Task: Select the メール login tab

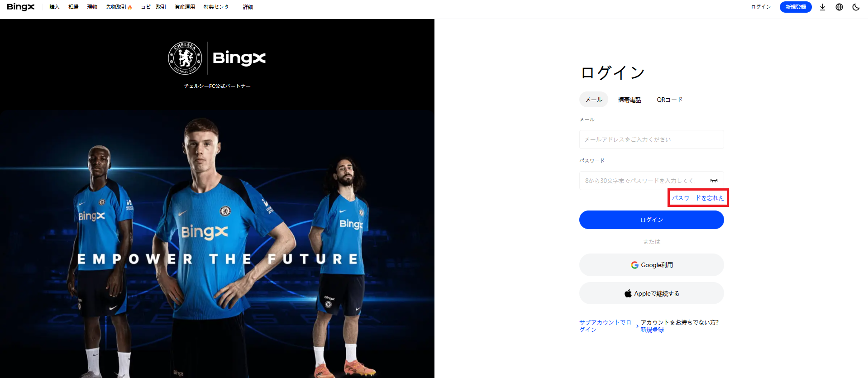Action: click(x=594, y=100)
